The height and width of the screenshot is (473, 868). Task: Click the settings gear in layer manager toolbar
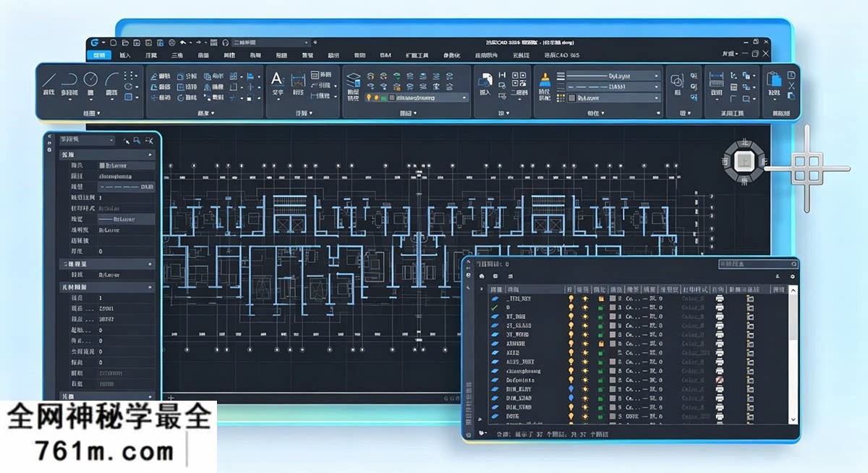(x=792, y=276)
